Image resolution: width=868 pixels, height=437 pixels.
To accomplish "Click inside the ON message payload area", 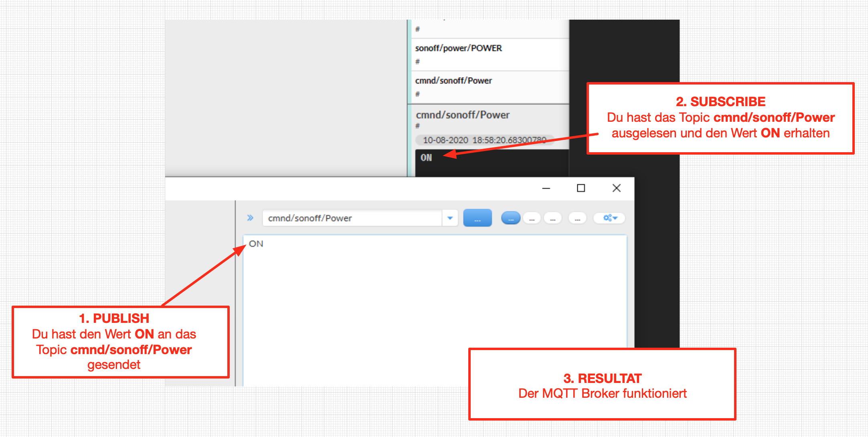I will pos(435,304).
